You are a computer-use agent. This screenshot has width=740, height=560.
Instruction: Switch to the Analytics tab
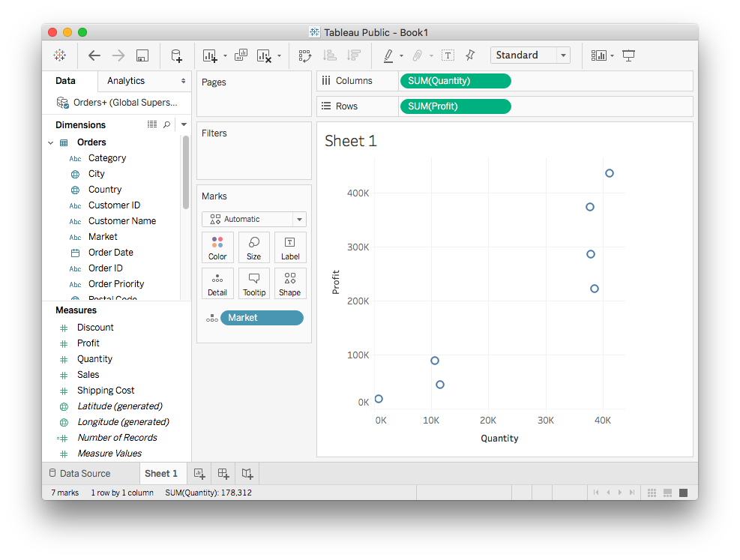tap(126, 81)
